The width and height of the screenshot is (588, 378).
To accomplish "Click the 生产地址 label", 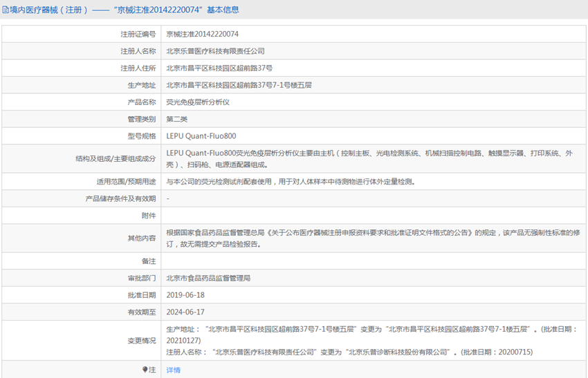I will (141, 85).
